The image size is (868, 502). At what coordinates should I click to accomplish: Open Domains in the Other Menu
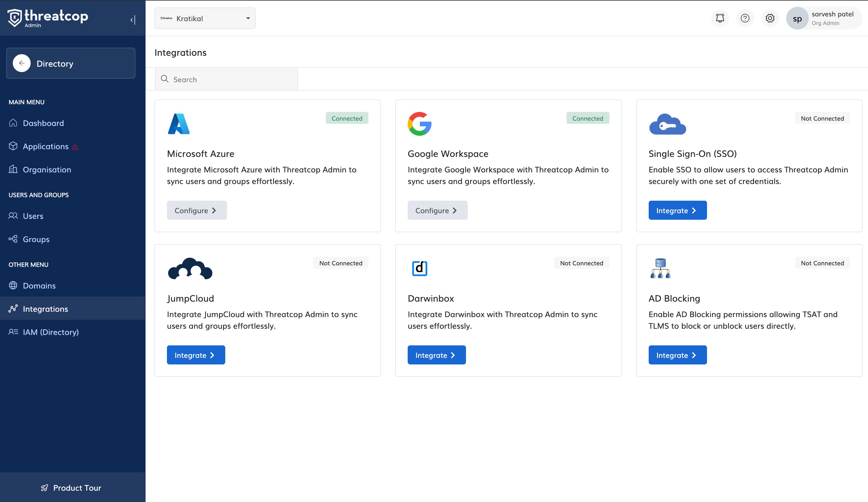tap(73, 286)
